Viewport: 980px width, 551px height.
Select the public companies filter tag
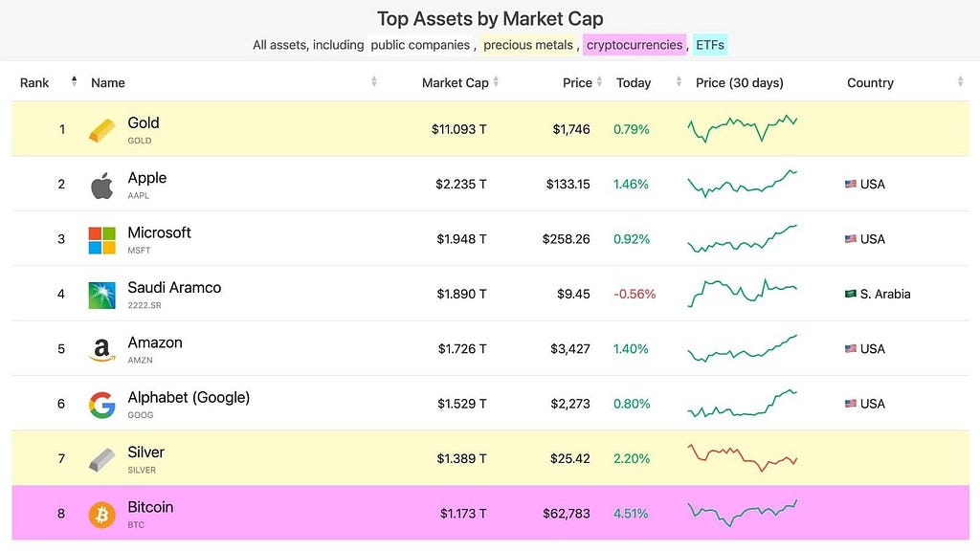[420, 45]
